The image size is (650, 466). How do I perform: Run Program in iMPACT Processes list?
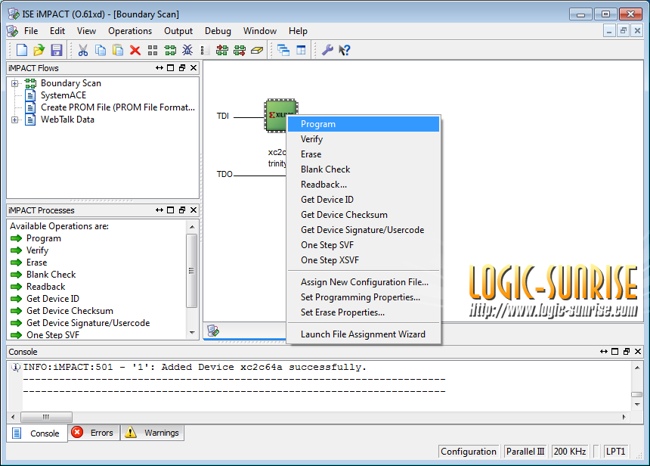[44, 238]
